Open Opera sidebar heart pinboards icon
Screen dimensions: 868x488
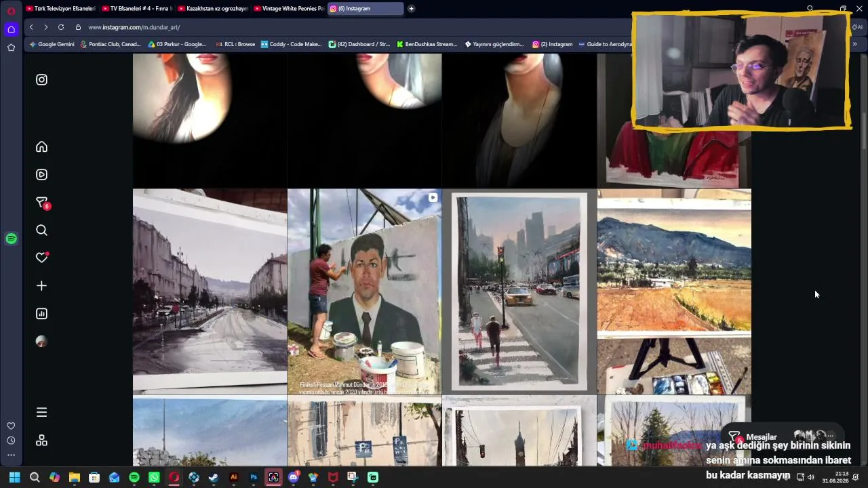[x=11, y=426]
